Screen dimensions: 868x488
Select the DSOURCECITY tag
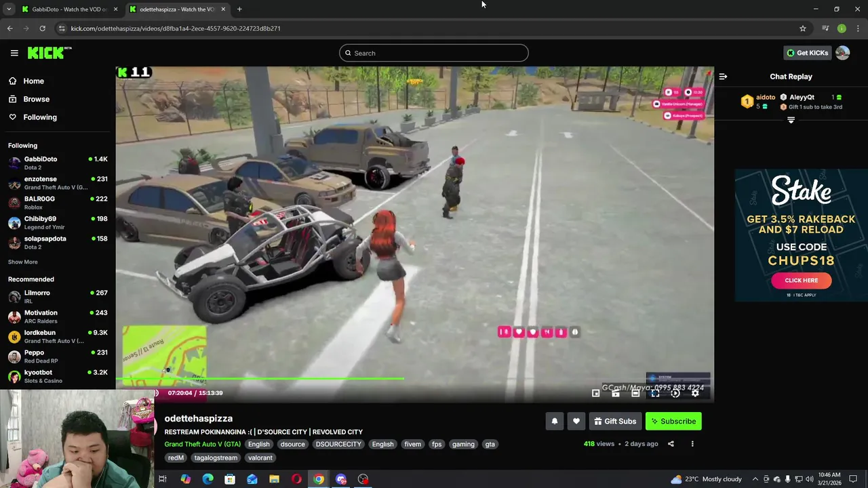point(338,445)
